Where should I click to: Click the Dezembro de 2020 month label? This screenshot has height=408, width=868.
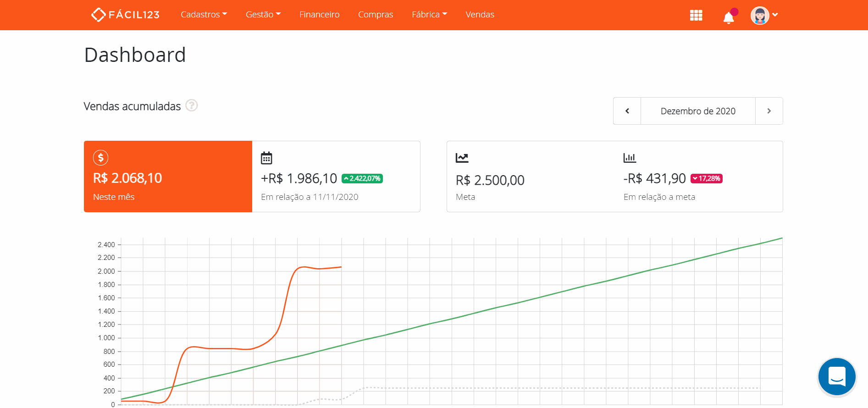pos(698,111)
